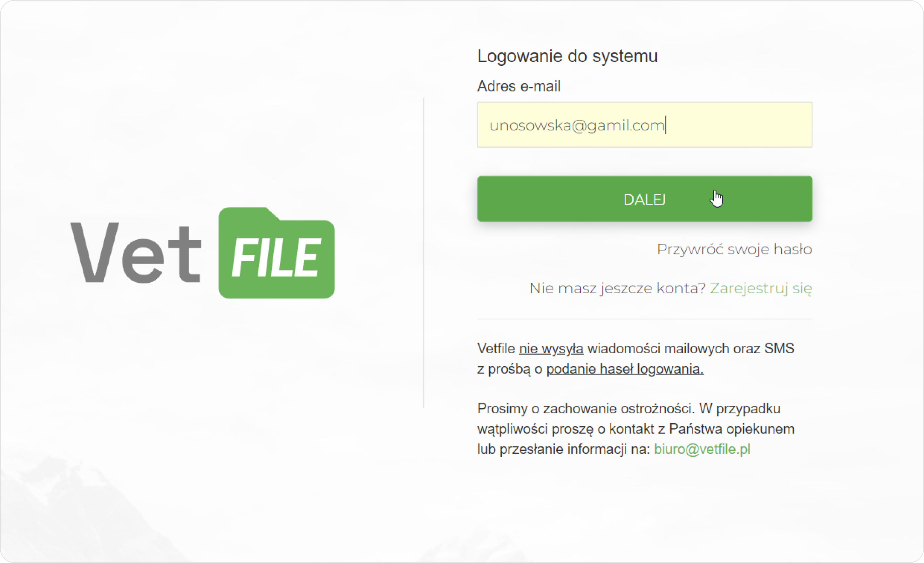Click the underlined 'podanie haseł logowania.' text

[x=625, y=369]
